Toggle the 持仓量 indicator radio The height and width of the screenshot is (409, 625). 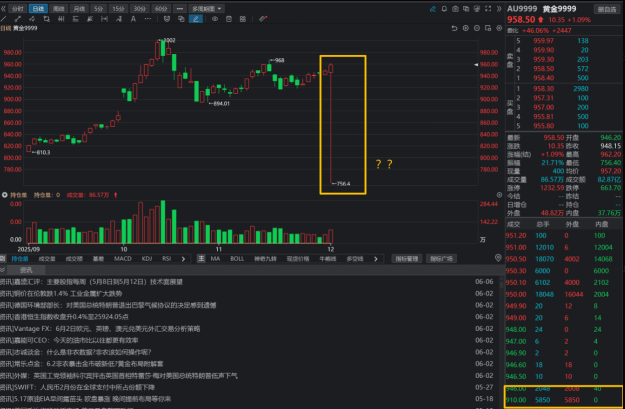pyautogui.click(x=5, y=195)
